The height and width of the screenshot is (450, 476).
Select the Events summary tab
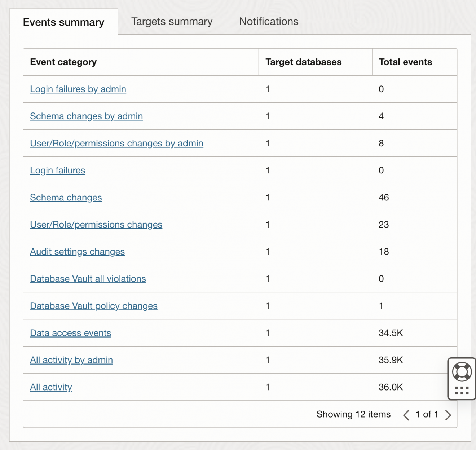[x=63, y=22]
